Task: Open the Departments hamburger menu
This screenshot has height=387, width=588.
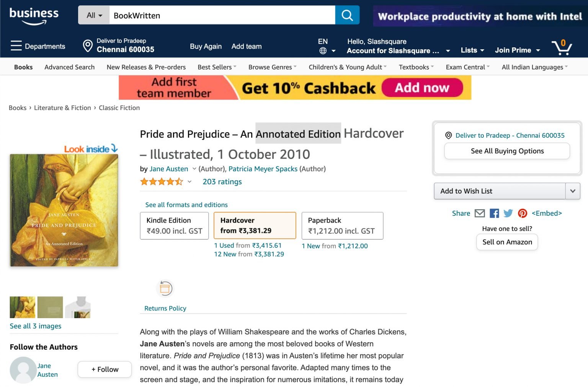Action: pos(16,46)
